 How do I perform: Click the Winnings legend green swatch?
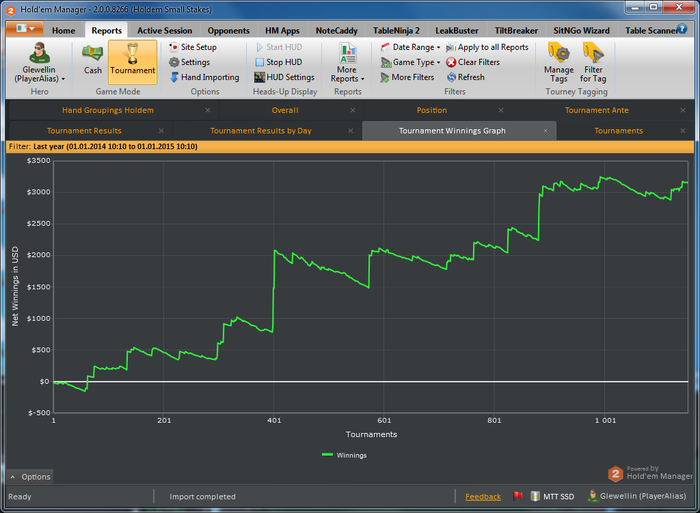pos(327,455)
